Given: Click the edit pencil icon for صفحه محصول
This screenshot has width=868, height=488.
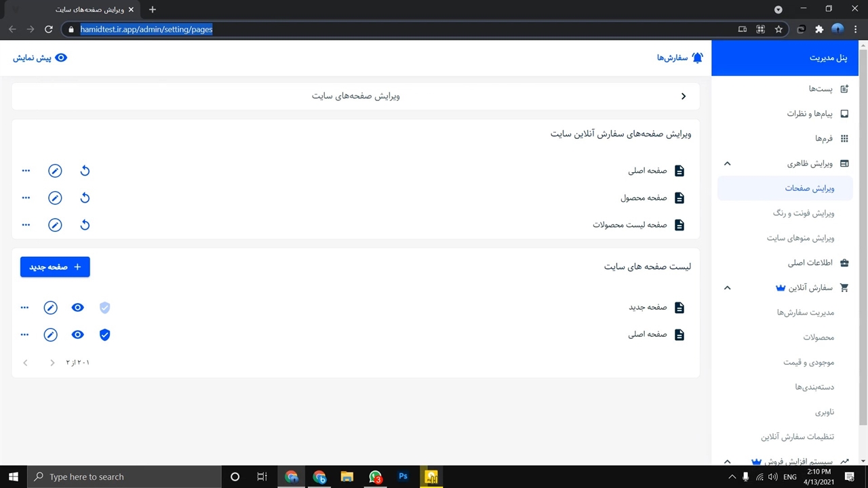Looking at the screenshot, I should point(55,198).
